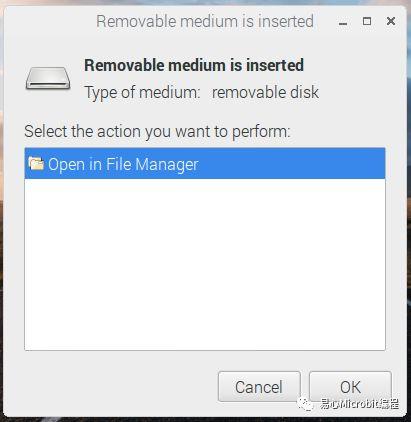Viewport: 411px width, 422px height.
Task: Click the removable drive icon
Action: [x=48, y=78]
